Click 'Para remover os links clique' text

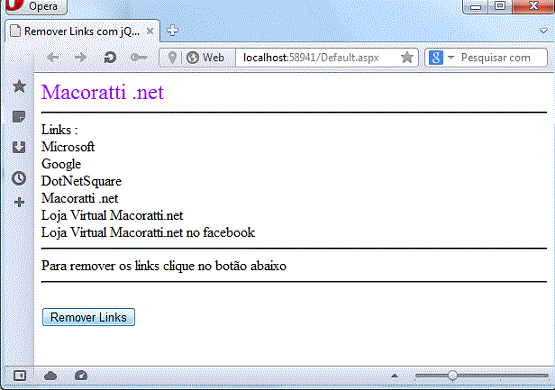[x=118, y=265]
